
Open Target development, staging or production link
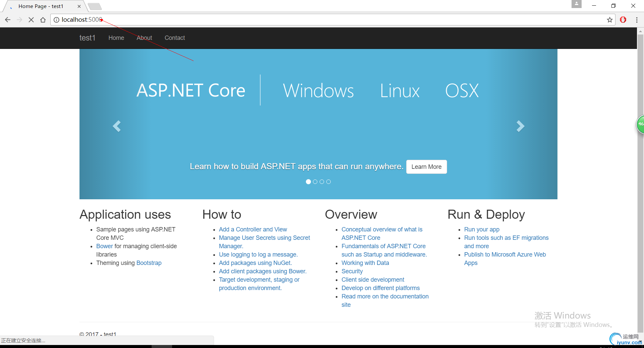pyautogui.click(x=259, y=284)
